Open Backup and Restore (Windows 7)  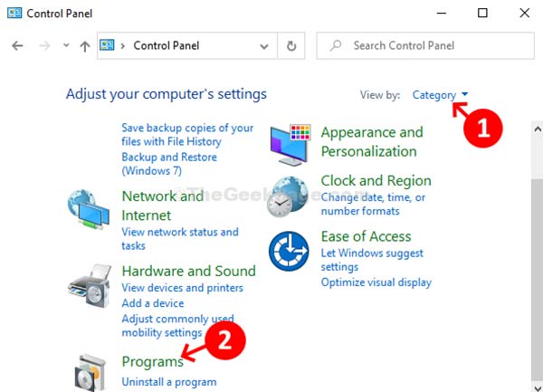coord(169,164)
